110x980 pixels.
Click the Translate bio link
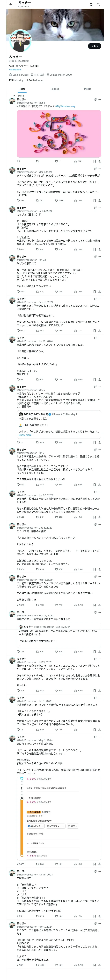click(15, 70)
